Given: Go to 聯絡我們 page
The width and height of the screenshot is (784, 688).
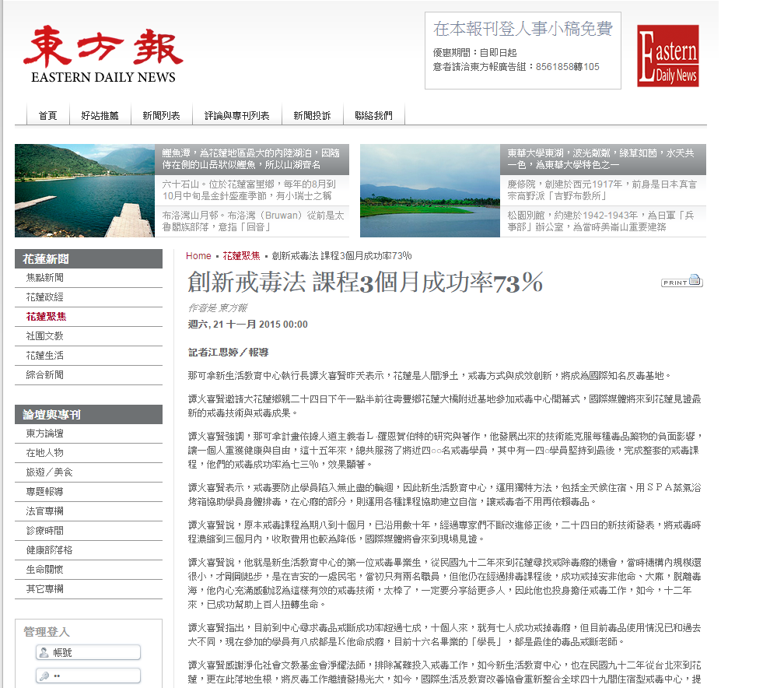Looking at the screenshot, I should 373,116.
